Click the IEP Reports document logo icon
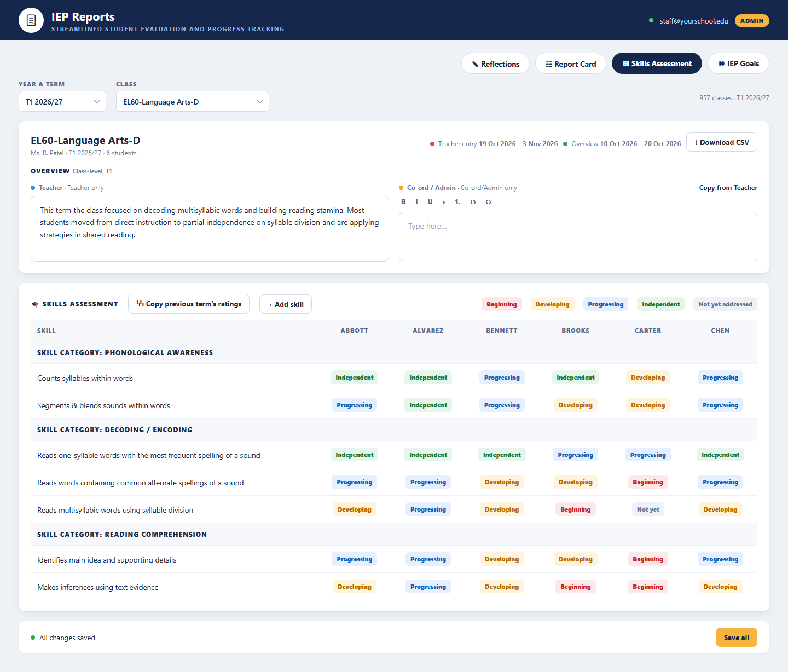 [x=31, y=20]
